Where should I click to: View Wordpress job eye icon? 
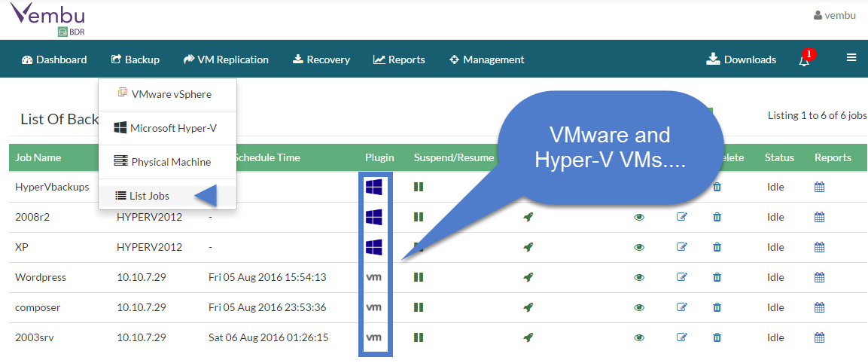point(639,277)
